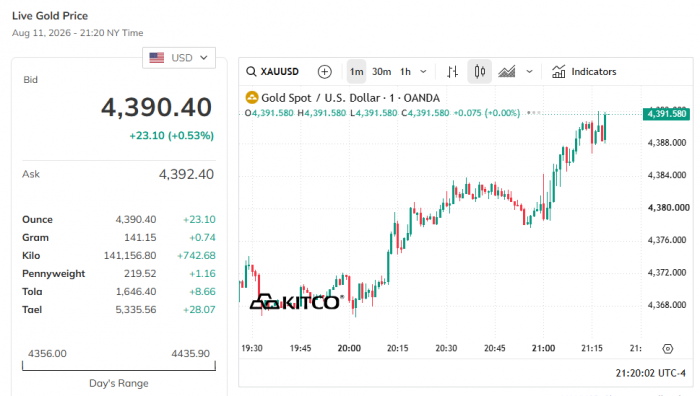The width and height of the screenshot is (700, 396).
Task: Click the Day's Range bar
Action: tap(119, 366)
